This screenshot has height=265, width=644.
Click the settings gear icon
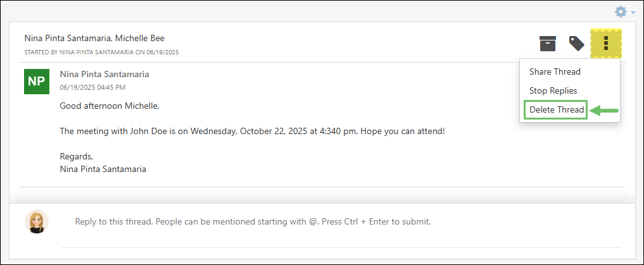(x=621, y=12)
